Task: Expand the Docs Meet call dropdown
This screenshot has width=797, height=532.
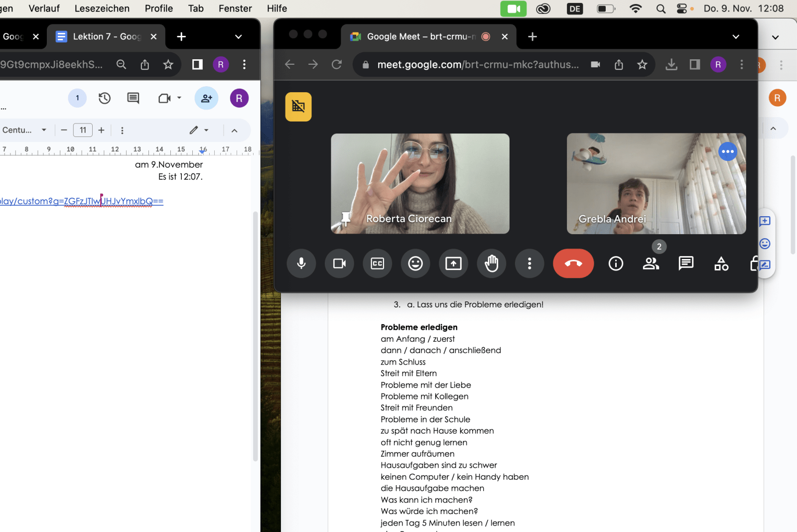Action: [x=179, y=98]
